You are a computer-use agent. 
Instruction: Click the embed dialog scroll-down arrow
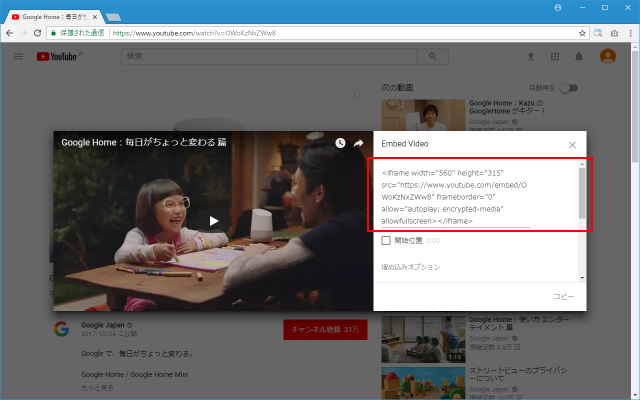[x=582, y=278]
